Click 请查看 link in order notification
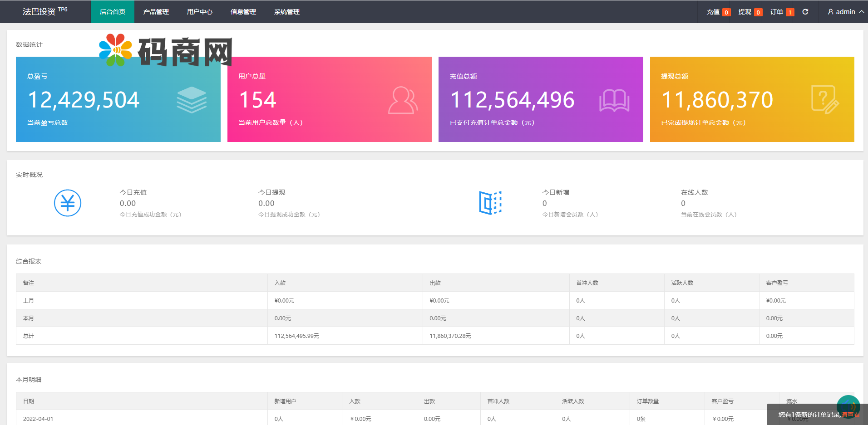868x425 pixels. coord(851,415)
